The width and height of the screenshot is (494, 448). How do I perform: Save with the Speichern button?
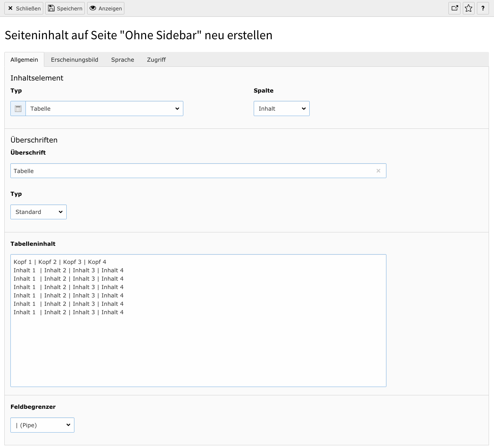click(x=65, y=8)
